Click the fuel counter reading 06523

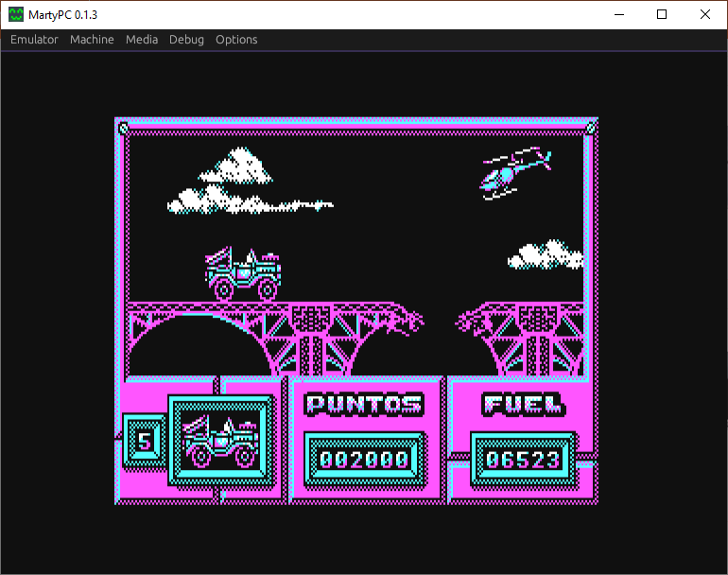523,460
